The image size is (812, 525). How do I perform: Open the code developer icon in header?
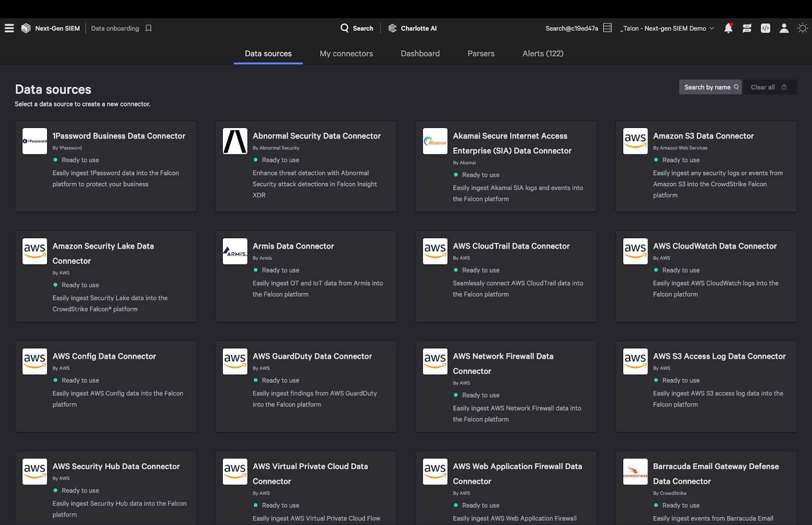point(765,28)
